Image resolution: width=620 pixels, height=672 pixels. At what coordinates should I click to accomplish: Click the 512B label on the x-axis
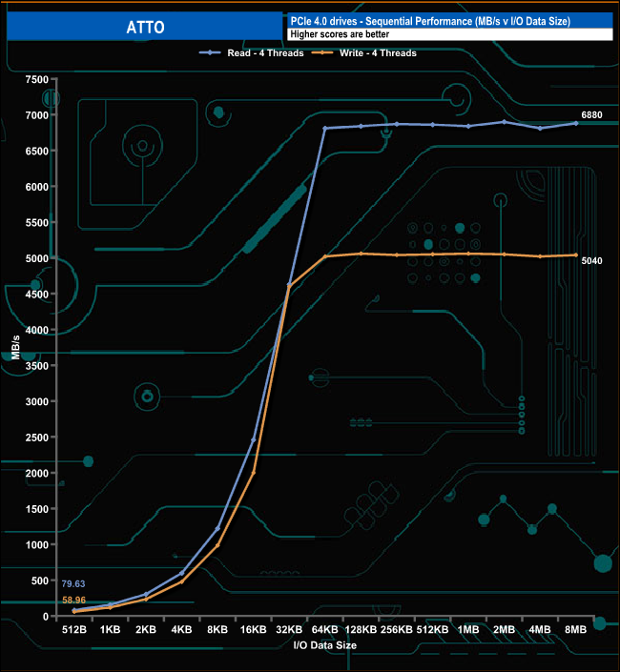[x=75, y=630]
